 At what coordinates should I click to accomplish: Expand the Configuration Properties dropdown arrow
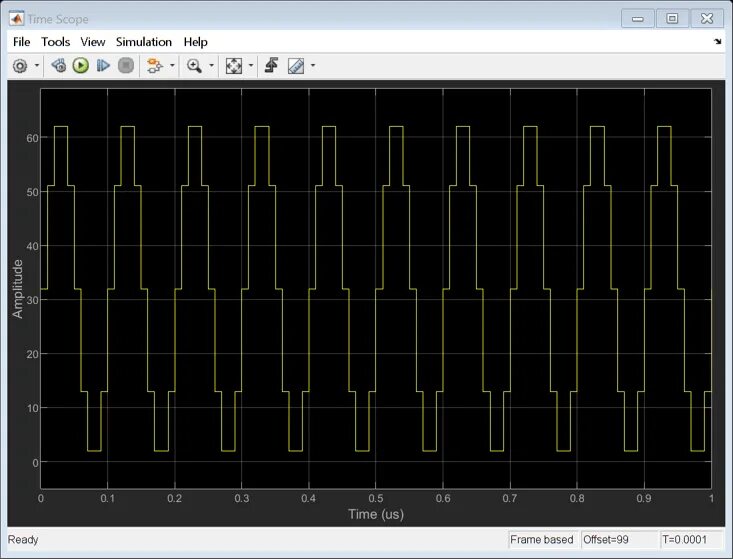pyautogui.click(x=36, y=65)
